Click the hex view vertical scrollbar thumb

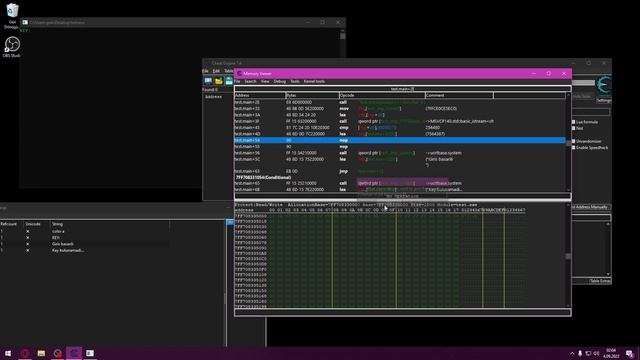point(568,256)
